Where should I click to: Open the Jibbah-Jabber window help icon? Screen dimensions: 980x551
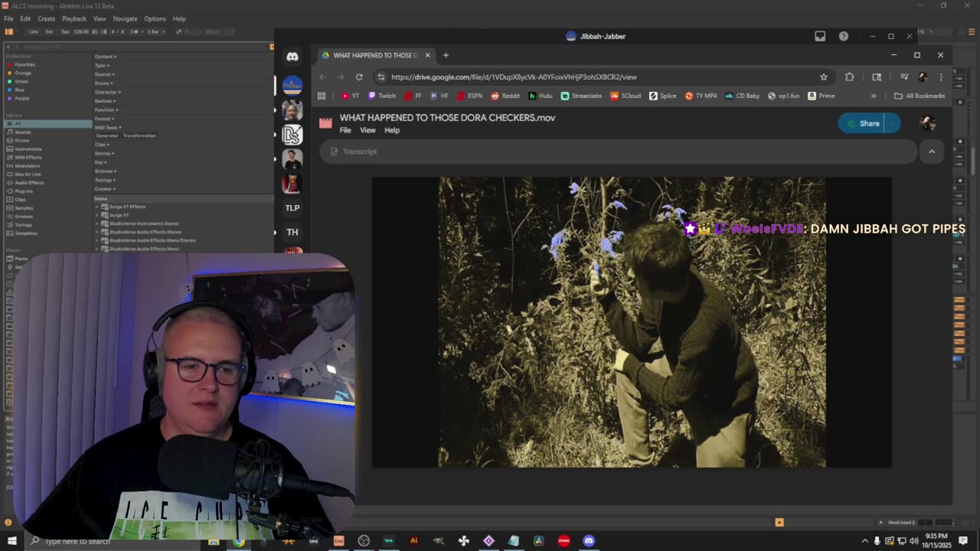pyautogui.click(x=843, y=36)
